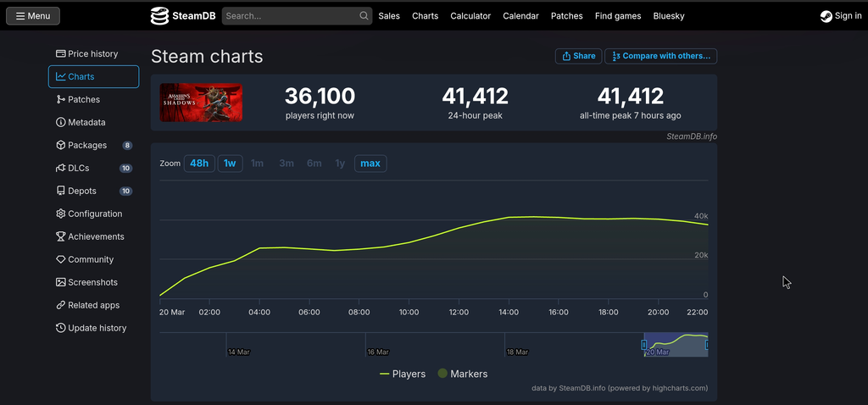868x405 pixels.
Task: Open the Calendar nav item
Action: [521, 16]
